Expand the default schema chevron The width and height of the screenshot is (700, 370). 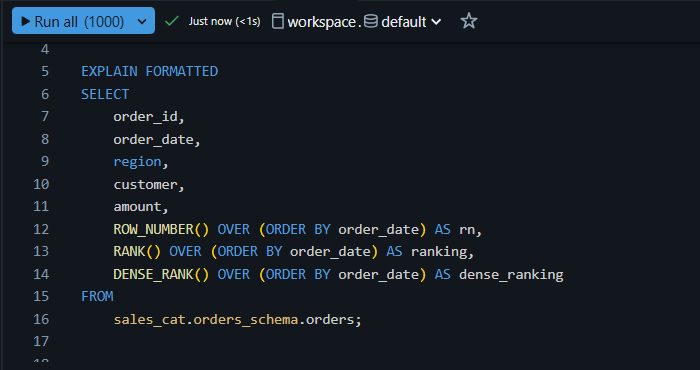pos(436,21)
